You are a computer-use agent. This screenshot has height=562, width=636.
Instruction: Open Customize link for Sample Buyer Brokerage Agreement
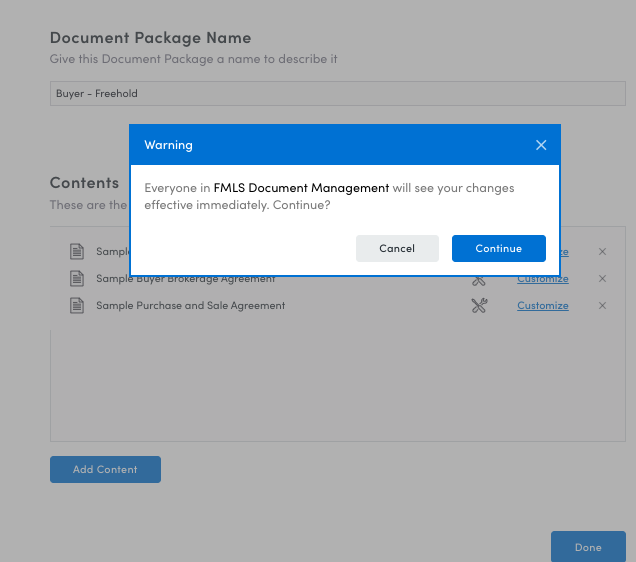pyautogui.click(x=542, y=279)
